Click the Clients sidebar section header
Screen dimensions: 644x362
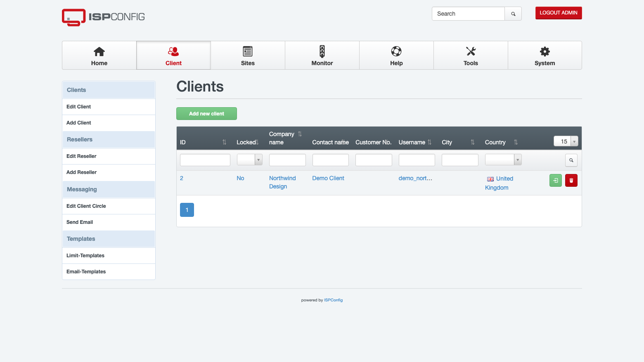[x=109, y=90]
